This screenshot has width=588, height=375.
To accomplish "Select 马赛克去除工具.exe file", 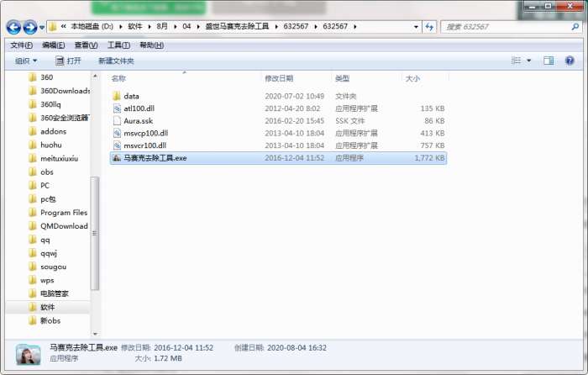I will tap(278, 158).
